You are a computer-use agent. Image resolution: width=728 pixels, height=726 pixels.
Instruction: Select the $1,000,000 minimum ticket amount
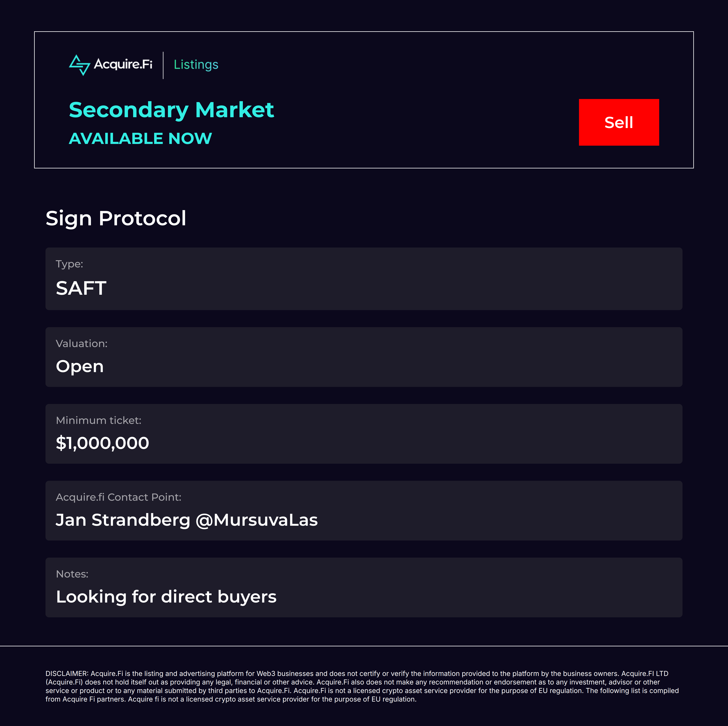103,443
